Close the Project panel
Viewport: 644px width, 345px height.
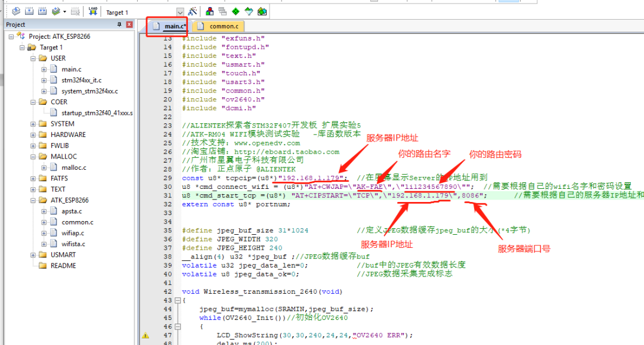tap(129, 24)
